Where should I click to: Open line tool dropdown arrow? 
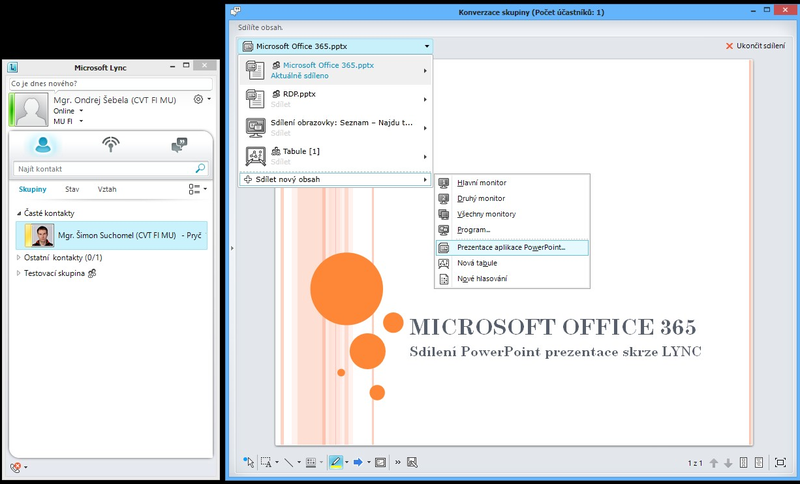pyautogui.click(x=299, y=463)
